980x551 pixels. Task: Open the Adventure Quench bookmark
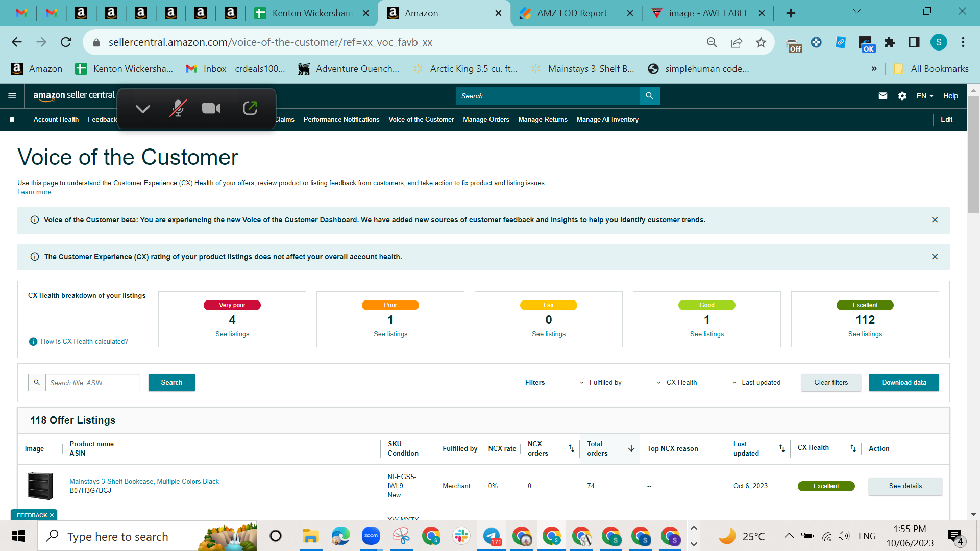pos(349,69)
